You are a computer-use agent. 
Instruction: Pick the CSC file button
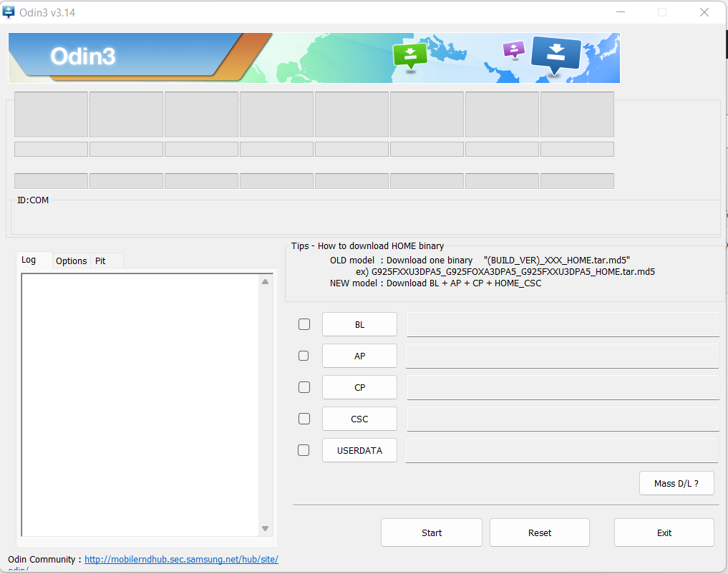point(359,419)
